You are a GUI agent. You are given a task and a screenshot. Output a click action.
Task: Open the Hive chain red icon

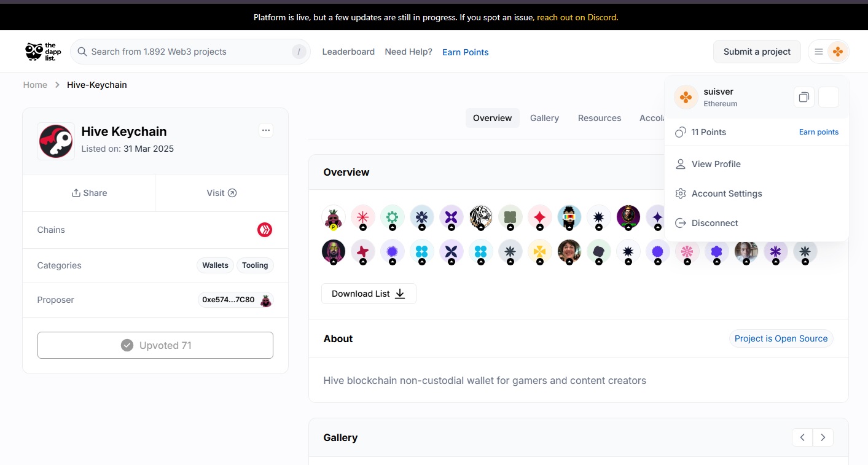point(265,230)
